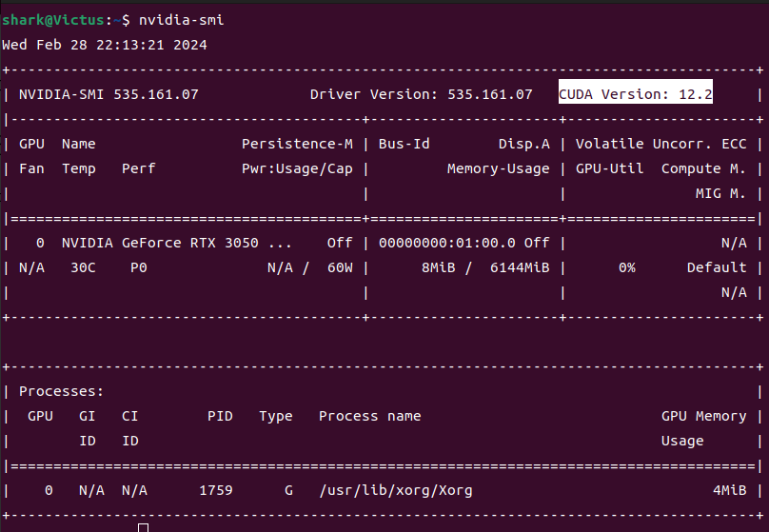The width and height of the screenshot is (769, 532).
Task: Click the 'Disp.A' column header
Action: click(x=524, y=144)
